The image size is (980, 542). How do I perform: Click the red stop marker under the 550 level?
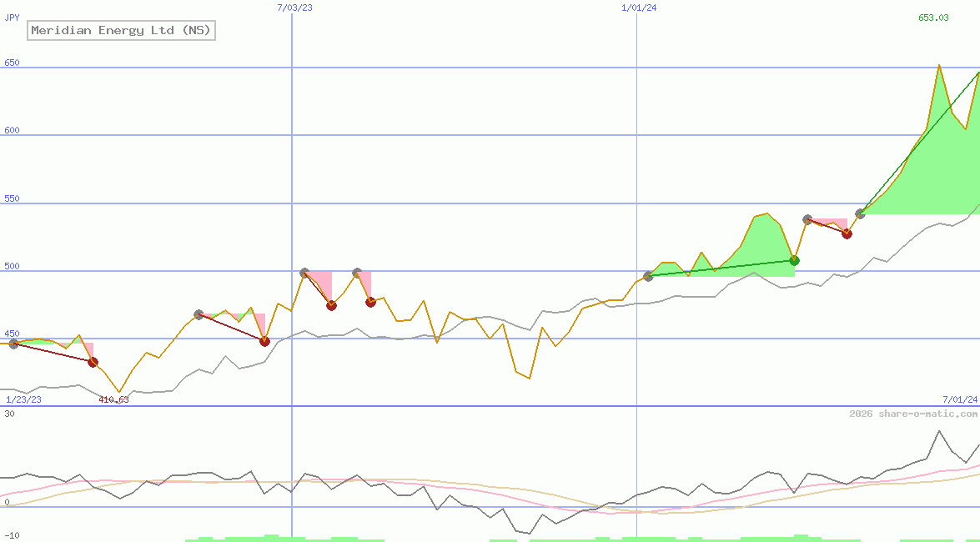[x=847, y=234]
